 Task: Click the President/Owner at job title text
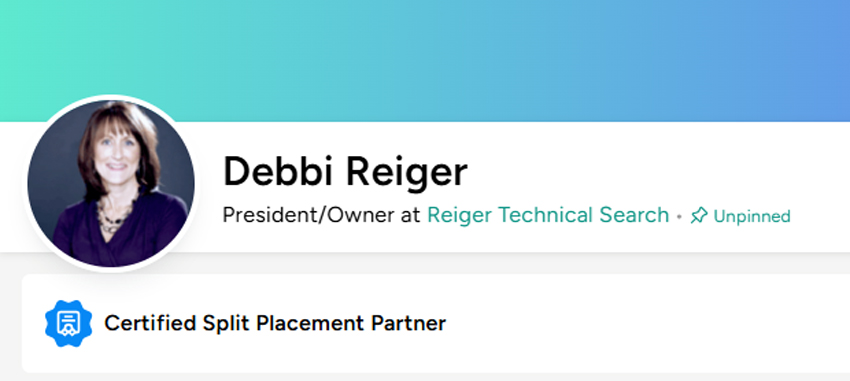(x=321, y=215)
